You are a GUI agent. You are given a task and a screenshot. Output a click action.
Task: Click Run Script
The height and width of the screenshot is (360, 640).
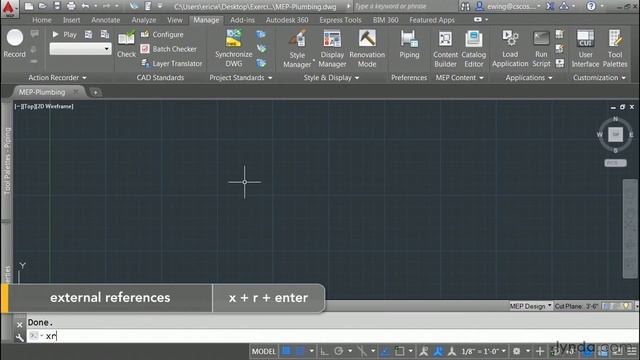pyautogui.click(x=541, y=48)
